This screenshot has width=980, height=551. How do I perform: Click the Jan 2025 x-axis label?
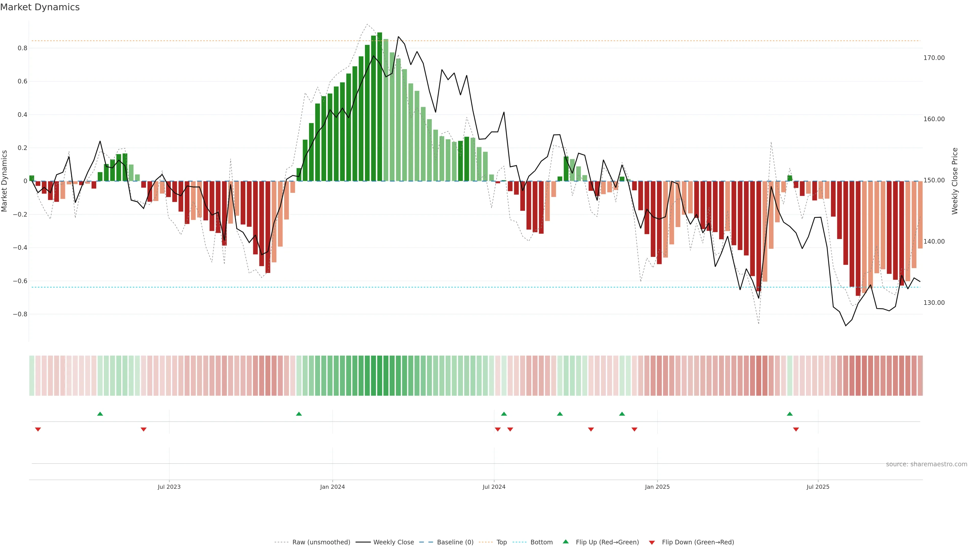point(657,487)
